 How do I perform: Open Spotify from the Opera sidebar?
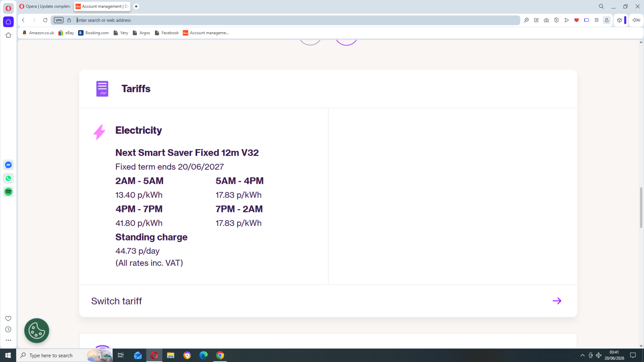click(8, 192)
